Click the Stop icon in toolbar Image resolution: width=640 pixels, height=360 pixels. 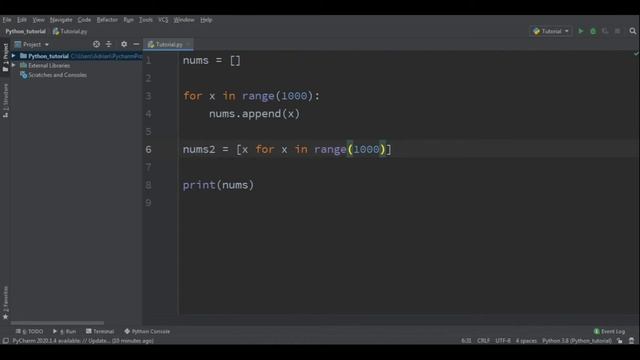[x=618, y=31]
